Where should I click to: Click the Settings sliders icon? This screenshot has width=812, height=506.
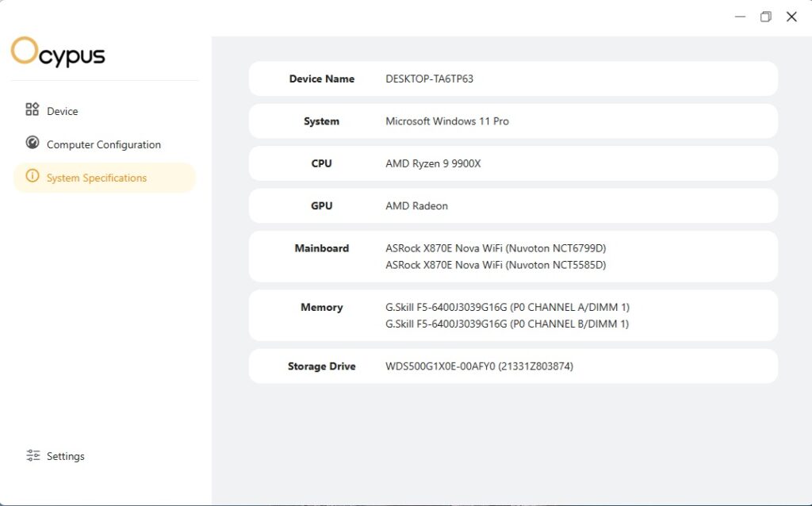click(x=33, y=455)
